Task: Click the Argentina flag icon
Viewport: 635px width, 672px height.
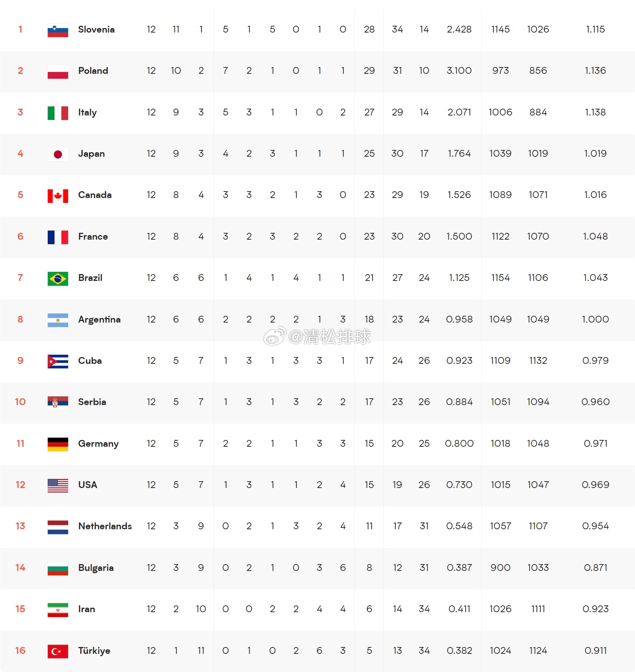Action: click(58, 320)
